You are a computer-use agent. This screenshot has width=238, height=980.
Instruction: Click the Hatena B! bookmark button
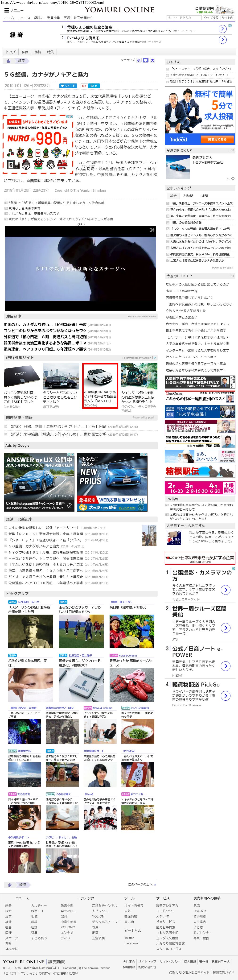point(94,86)
